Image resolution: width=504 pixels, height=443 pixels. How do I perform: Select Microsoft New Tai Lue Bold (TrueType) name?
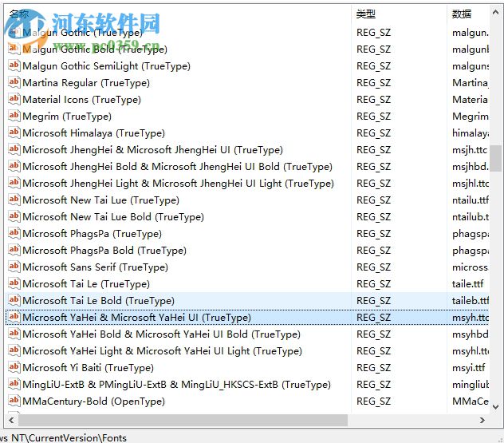113,216
